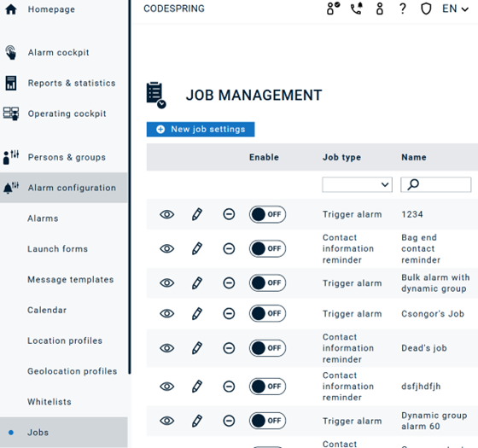Remove the dsfjhdfjh job via minus icon
The width and height of the screenshot is (478, 448).
[x=229, y=387]
